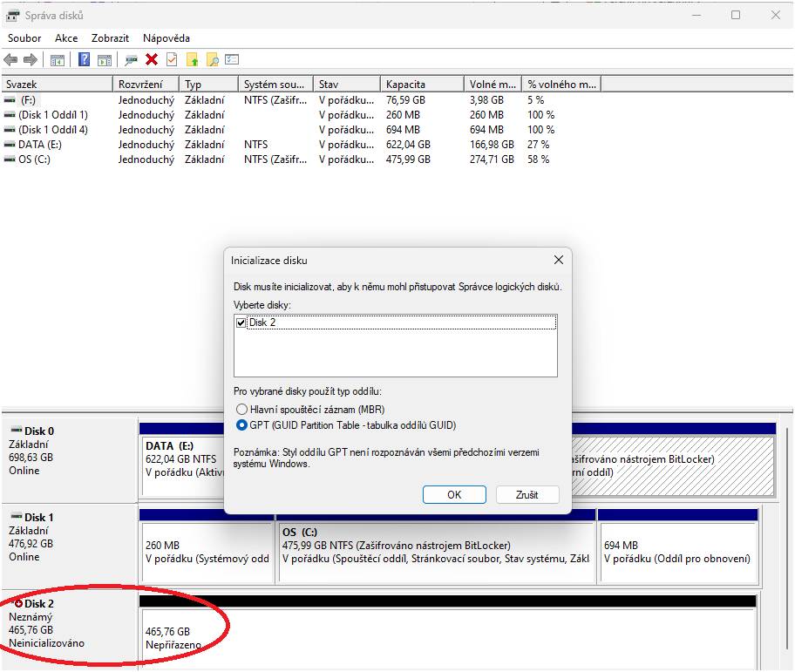Click the folder with green arrow icon
Viewport: 795px width, 672px height.
point(192,60)
